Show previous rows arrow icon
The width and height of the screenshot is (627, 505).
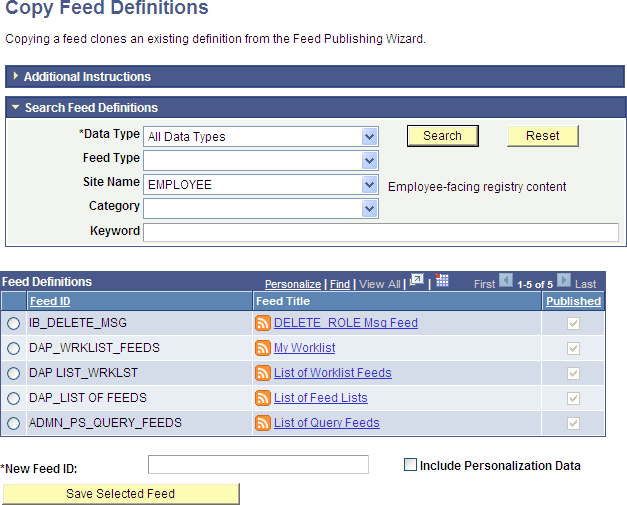coord(506,280)
